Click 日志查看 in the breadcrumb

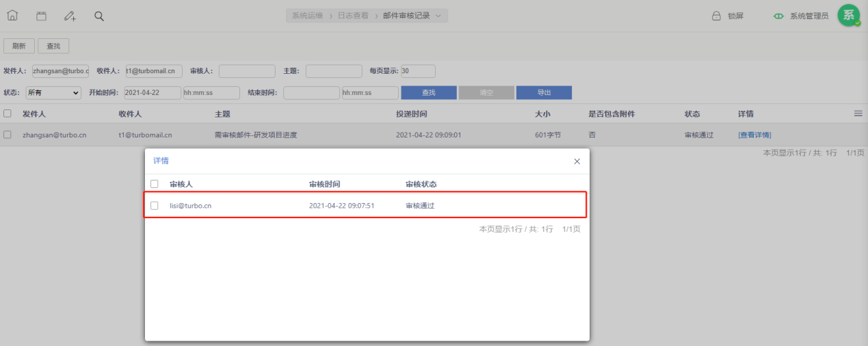click(x=353, y=16)
